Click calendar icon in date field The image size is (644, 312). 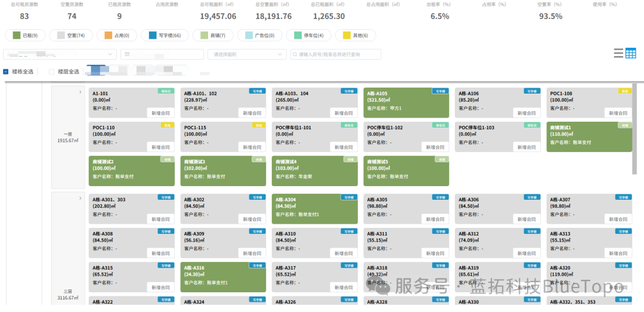click(128, 54)
